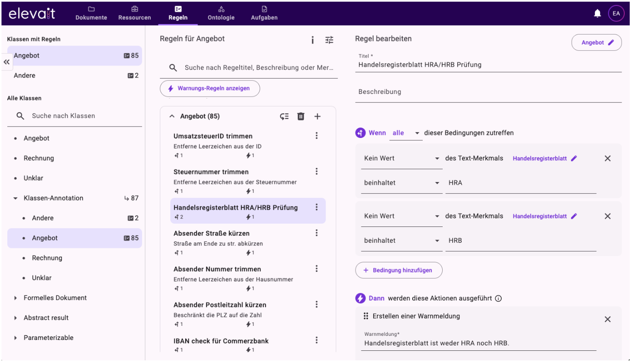This screenshot has width=632, height=364.
Task: Click the reorder rules icon next to Angebot (85)
Action: [x=285, y=116]
